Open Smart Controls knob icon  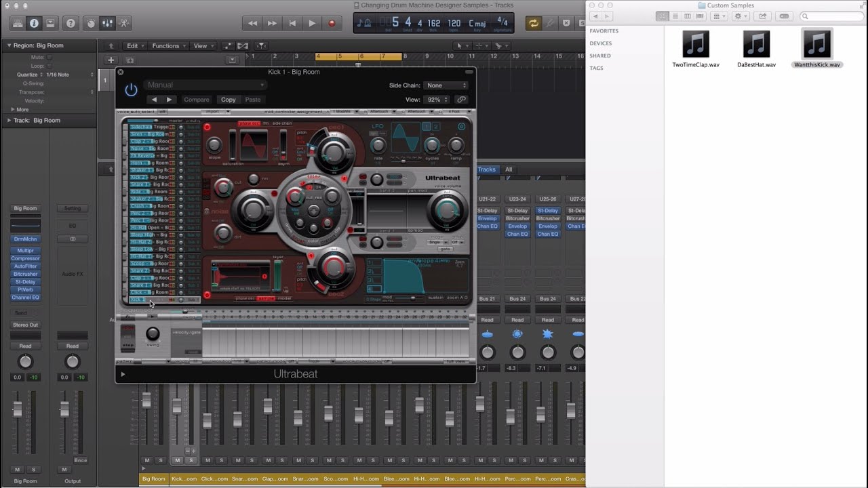click(91, 23)
